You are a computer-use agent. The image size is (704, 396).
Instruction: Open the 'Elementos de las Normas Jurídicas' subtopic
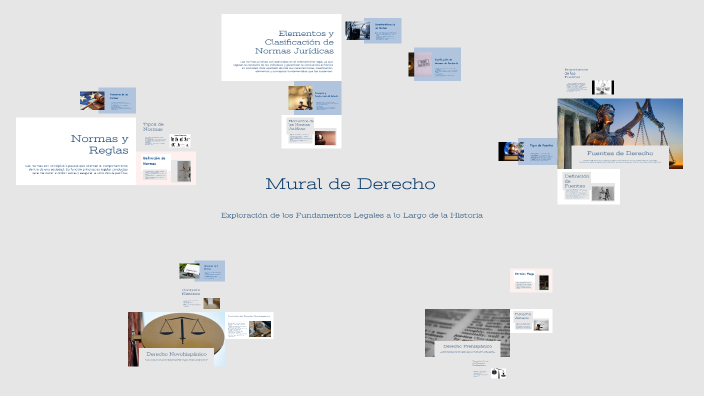(x=312, y=132)
